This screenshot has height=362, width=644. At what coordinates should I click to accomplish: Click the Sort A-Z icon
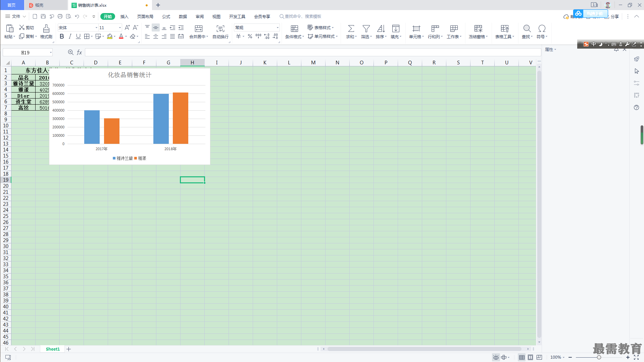pos(381,28)
